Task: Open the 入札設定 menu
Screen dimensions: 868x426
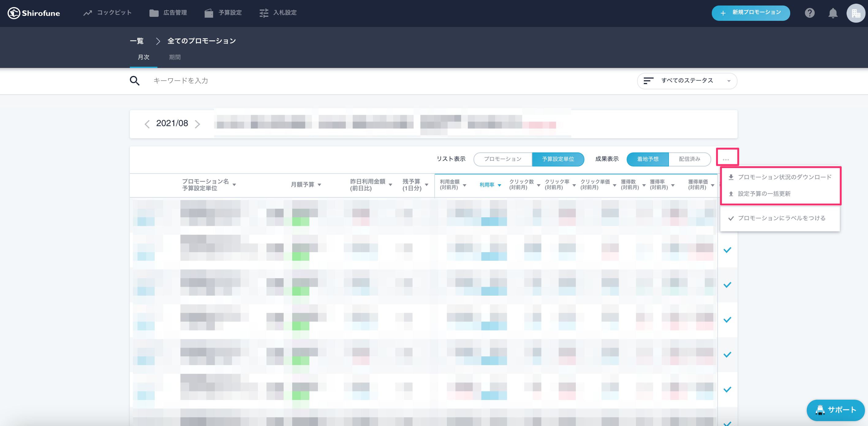Action: (x=278, y=13)
